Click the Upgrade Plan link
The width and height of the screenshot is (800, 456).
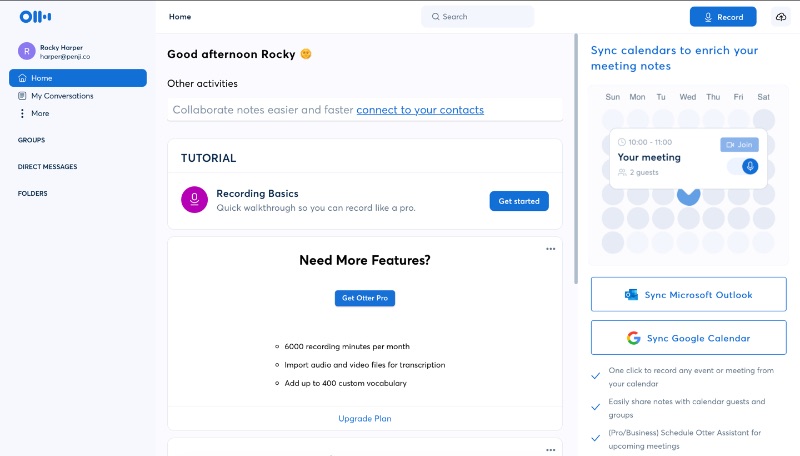[x=365, y=418]
